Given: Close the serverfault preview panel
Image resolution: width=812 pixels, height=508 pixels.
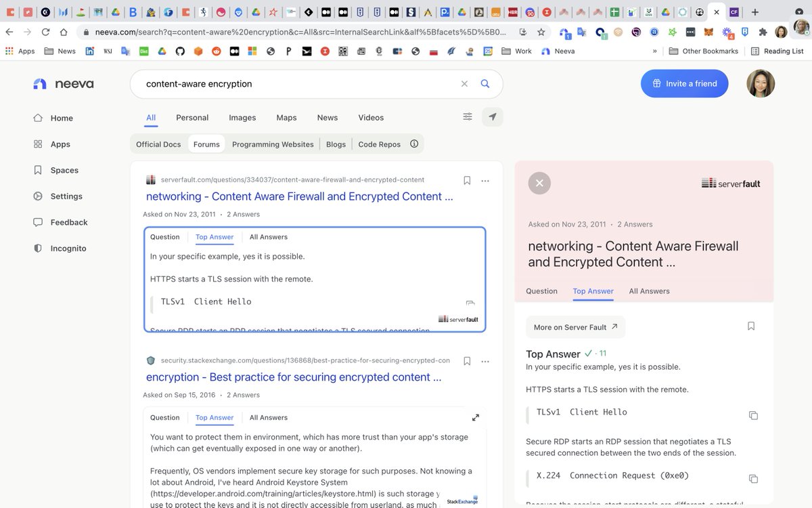Looking at the screenshot, I should (x=539, y=183).
